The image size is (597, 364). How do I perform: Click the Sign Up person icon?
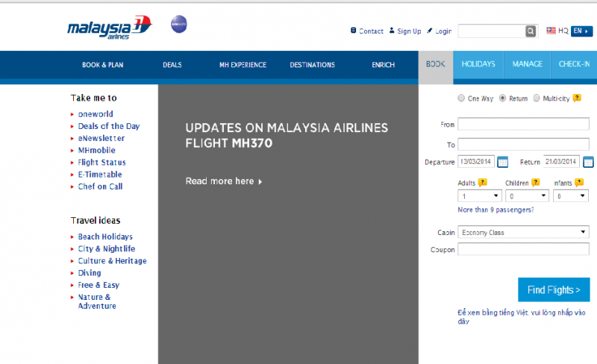392,30
